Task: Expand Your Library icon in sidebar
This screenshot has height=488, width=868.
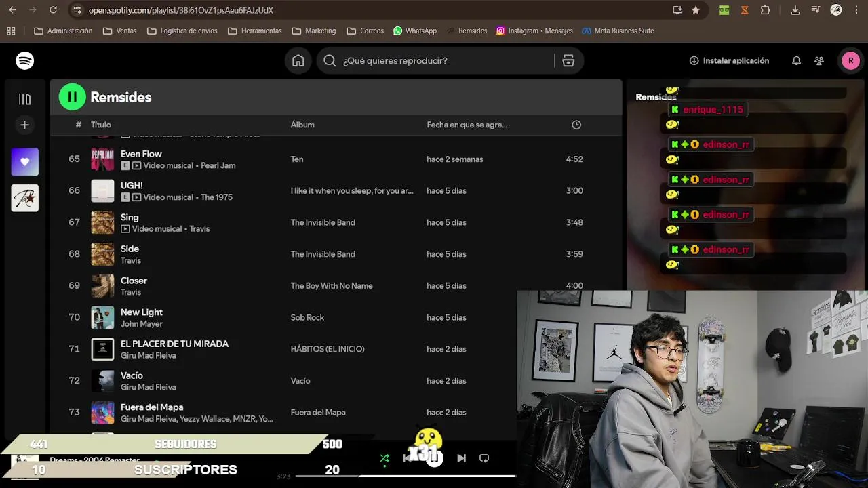Action: (25, 99)
